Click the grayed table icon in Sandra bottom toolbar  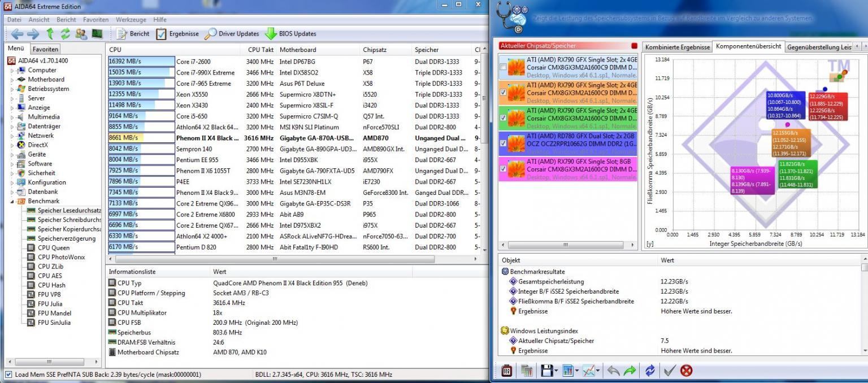(x=527, y=371)
